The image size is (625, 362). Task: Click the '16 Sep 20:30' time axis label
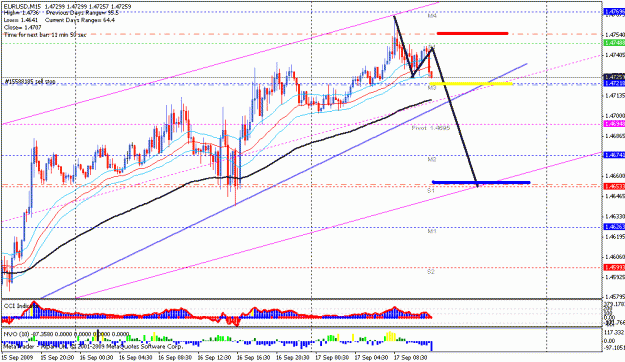(x=292, y=358)
